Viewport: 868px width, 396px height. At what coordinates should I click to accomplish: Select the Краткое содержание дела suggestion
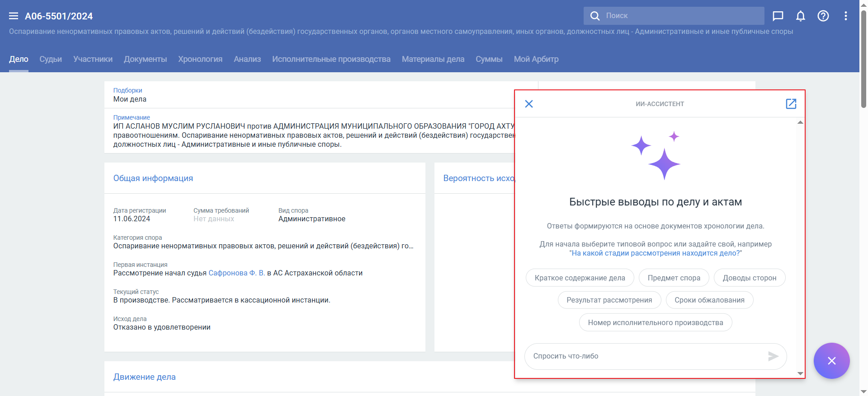(x=580, y=278)
